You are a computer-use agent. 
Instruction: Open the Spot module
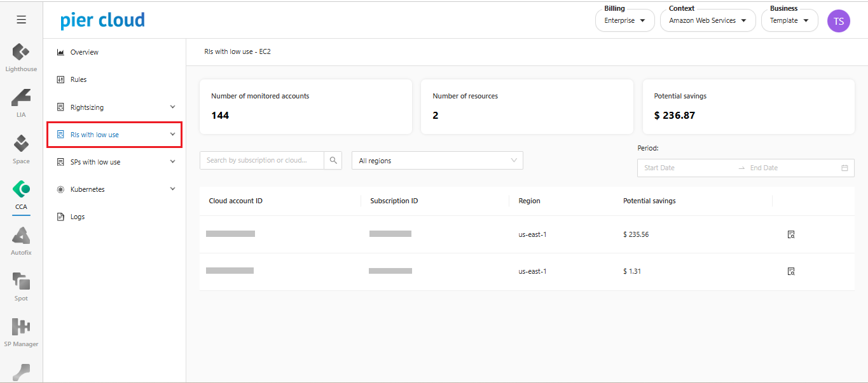21,286
